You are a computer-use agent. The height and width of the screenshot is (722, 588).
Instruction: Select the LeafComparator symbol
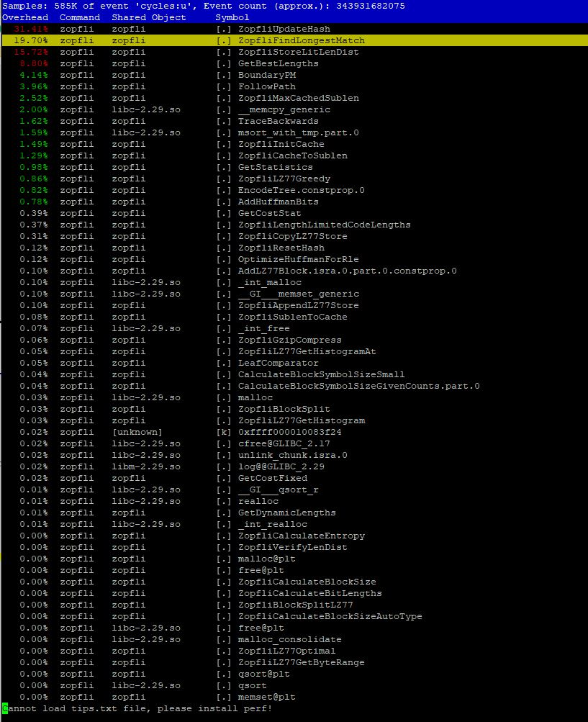pyautogui.click(x=278, y=363)
